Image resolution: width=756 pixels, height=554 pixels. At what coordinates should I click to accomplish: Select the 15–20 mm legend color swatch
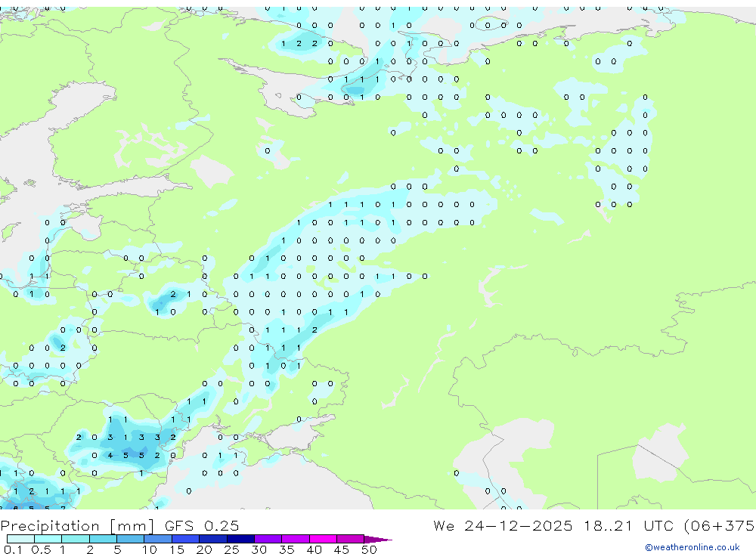coord(185,539)
